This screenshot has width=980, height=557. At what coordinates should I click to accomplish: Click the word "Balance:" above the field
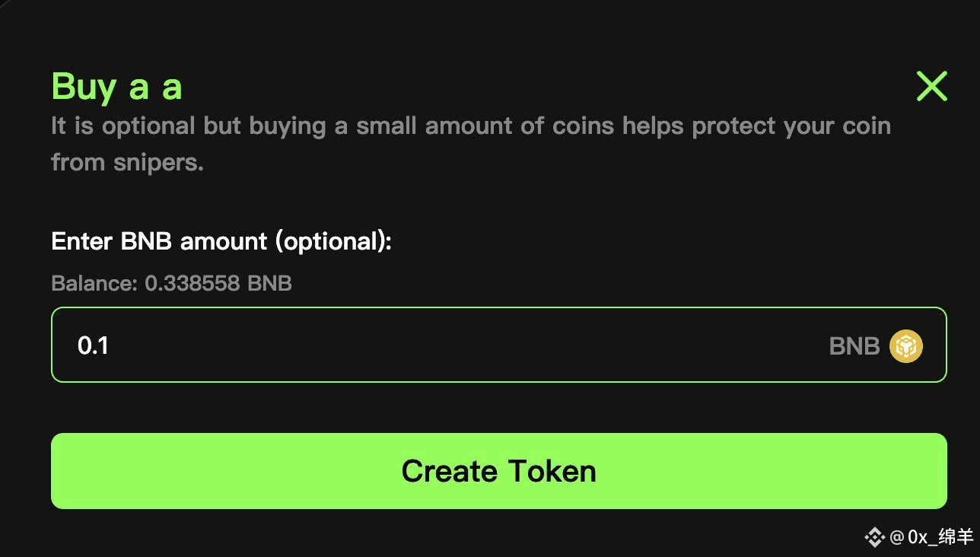94,284
